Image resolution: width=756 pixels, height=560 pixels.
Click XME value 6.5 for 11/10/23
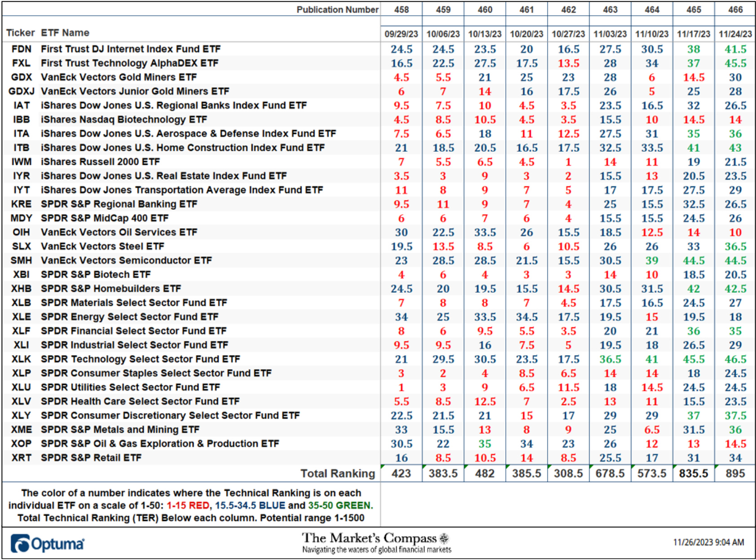pyautogui.click(x=652, y=430)
